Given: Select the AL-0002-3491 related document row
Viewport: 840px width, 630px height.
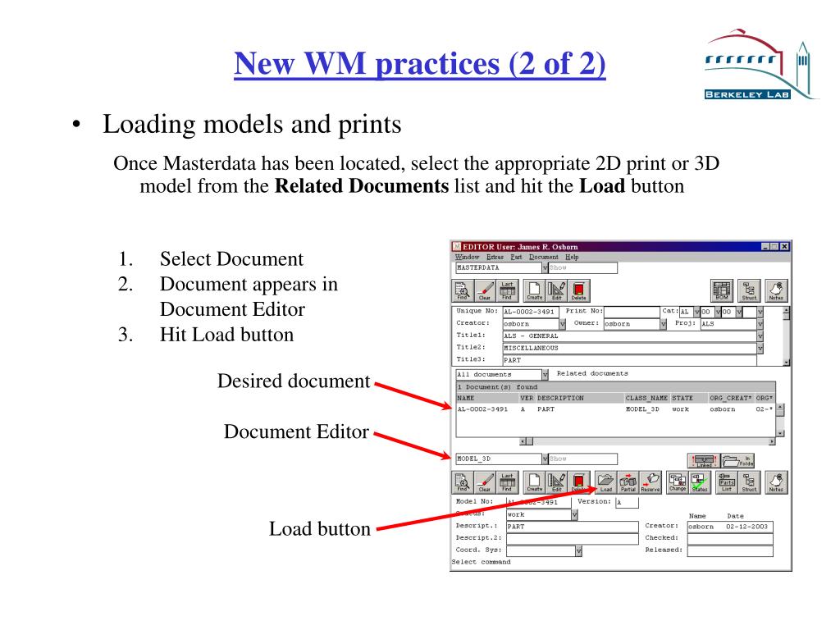Looking at the screenshot, I should 614,409.
